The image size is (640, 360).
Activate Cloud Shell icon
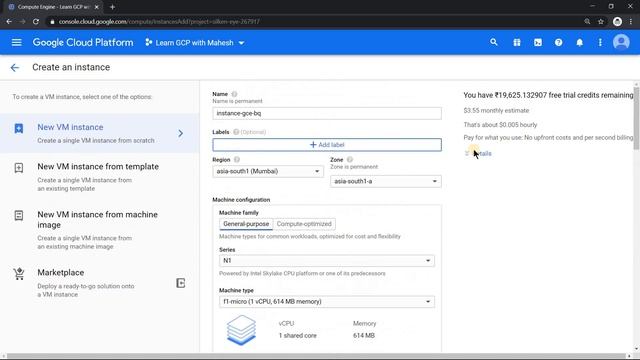538,42
